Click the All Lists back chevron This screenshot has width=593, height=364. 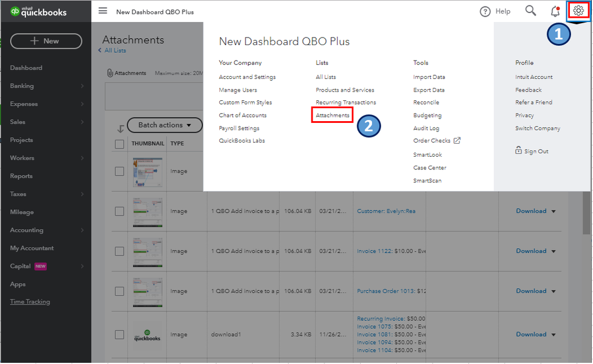tap(100, 50)
